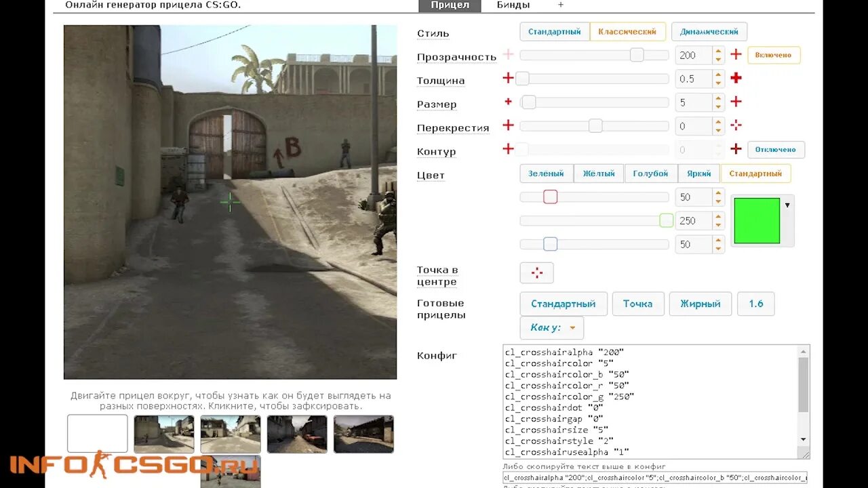Select the blank white background thumbnail
The image size is (868, 488).
[x=98, y=434]
